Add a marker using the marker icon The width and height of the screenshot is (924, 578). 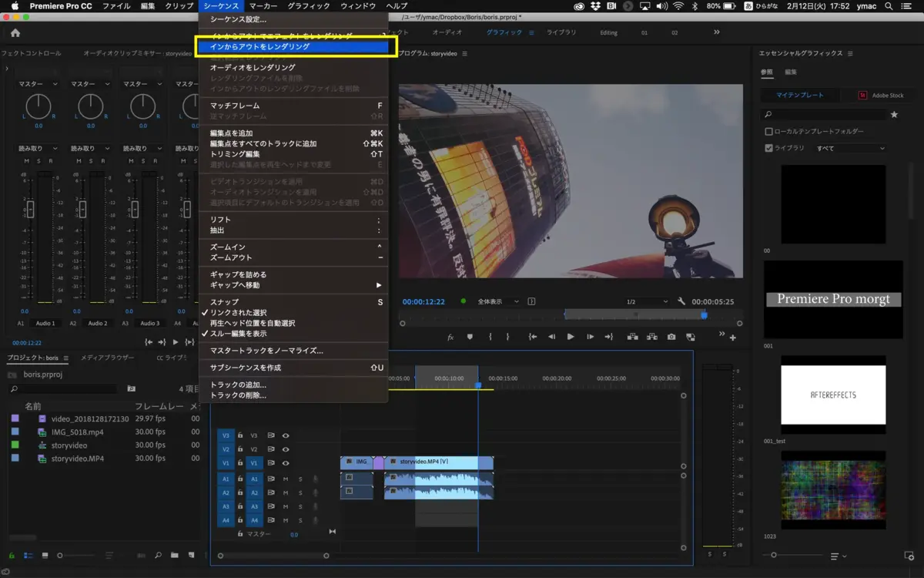click(x=470, y=335)
